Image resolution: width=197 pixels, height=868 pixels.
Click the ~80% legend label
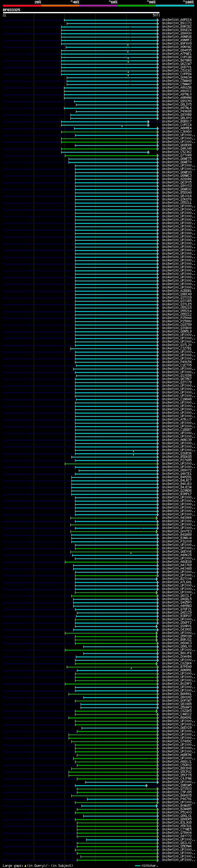151,2
